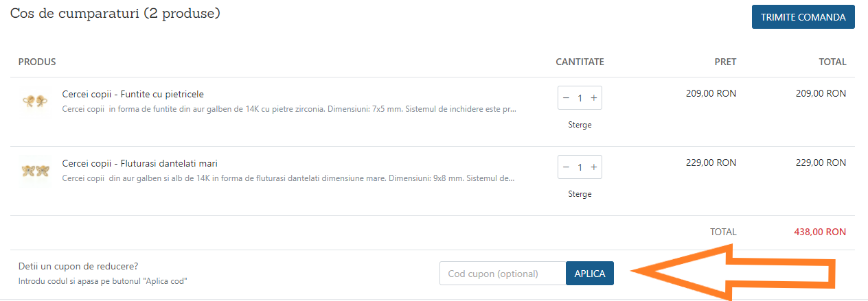Viewport: 868px width, 301px height.
Task: Click the Trimite Comanda button
Action: pos(803,17)
